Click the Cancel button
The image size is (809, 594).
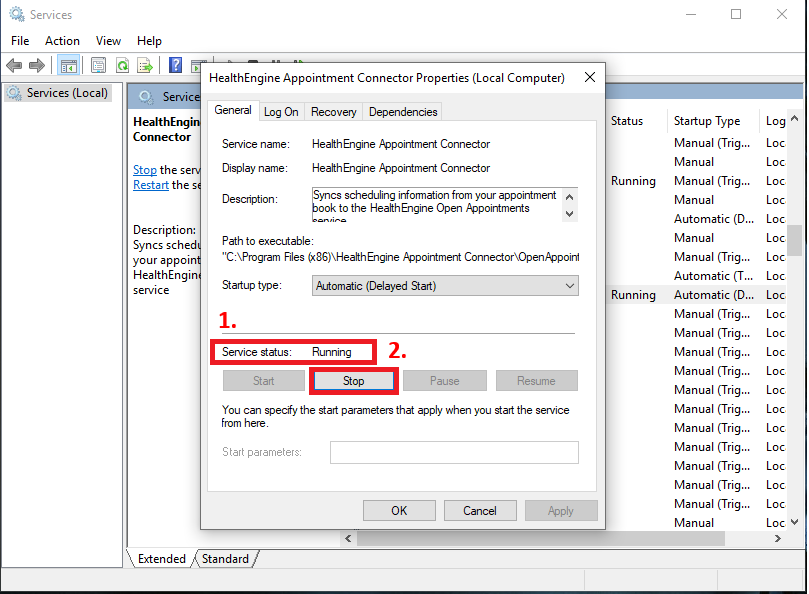click(x=480, y=510)
